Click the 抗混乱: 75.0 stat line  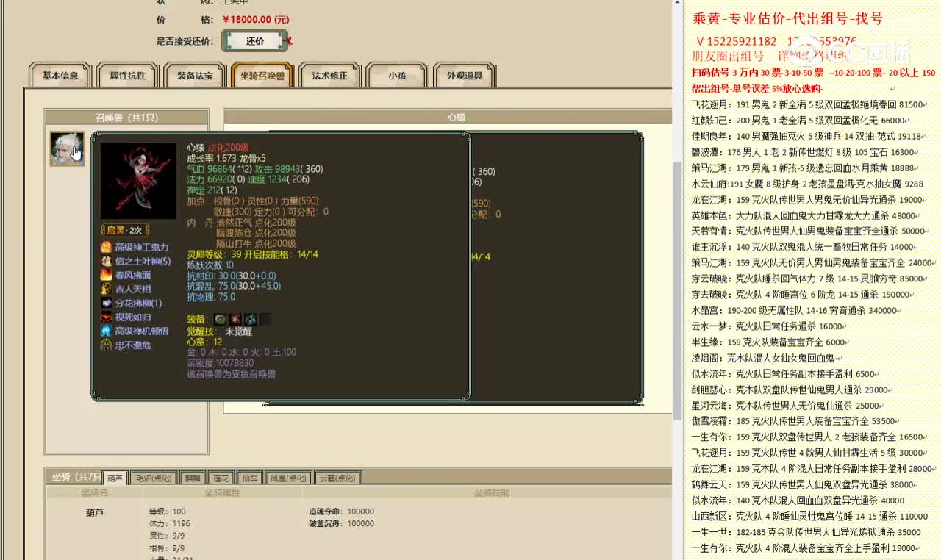[234, 286]
